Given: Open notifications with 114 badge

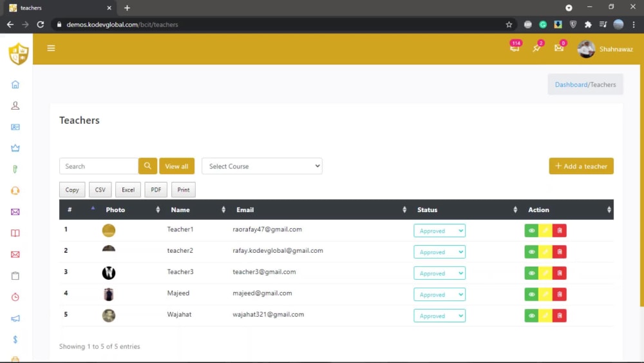Looking at the screenshot, I should click(x=515, y=47).
